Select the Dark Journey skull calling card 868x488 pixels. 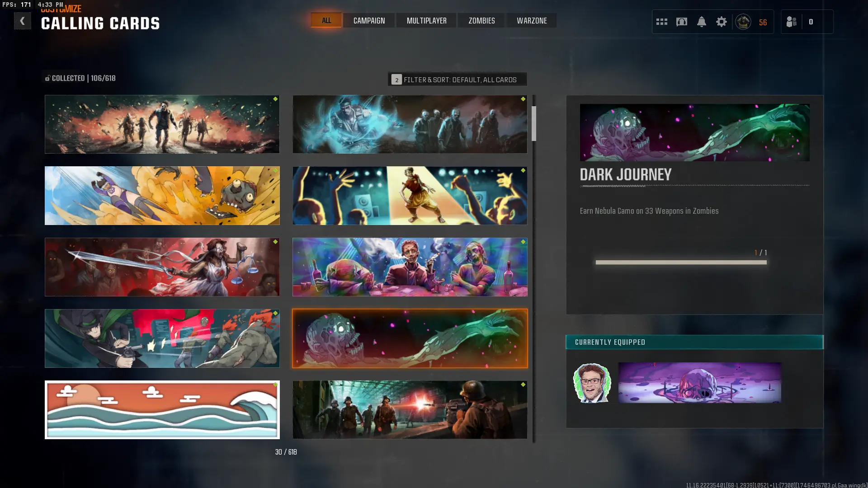pos(410,338)
